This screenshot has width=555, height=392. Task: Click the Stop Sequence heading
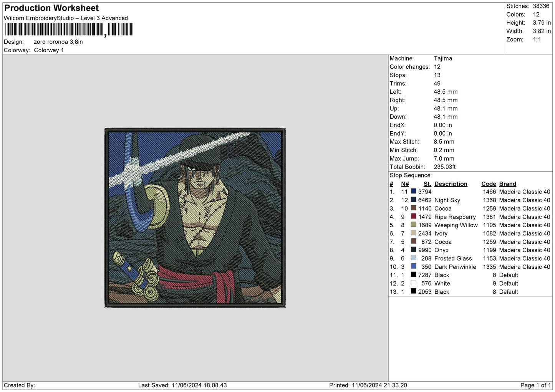tap(411, 175)
